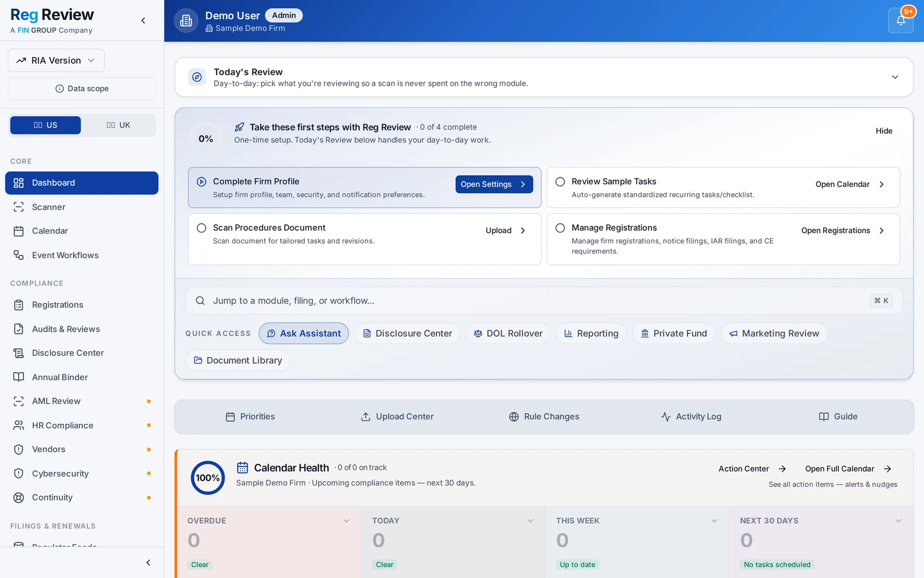Click the Private Fund quick access chip
The height and width of the screenshot is (578, 924).
[x=673, y=333]
